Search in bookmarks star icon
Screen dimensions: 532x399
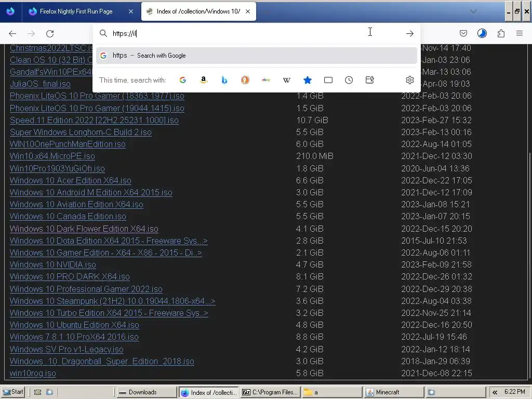point(308,80)
